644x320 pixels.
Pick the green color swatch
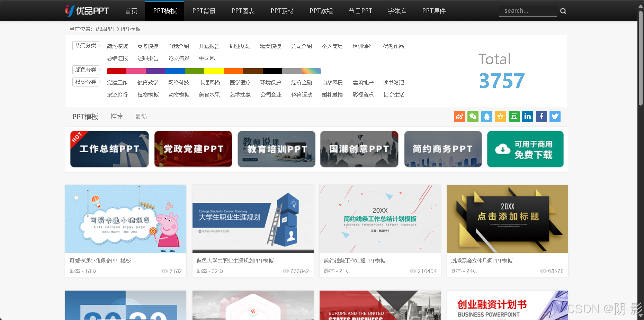click(195, 71)
